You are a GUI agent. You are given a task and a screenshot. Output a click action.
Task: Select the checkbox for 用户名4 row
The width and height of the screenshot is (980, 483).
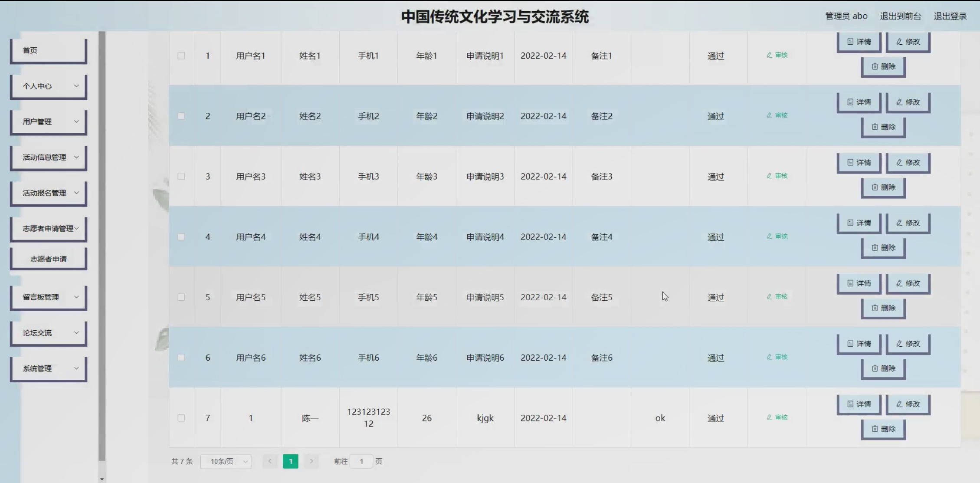click(181, 237)
